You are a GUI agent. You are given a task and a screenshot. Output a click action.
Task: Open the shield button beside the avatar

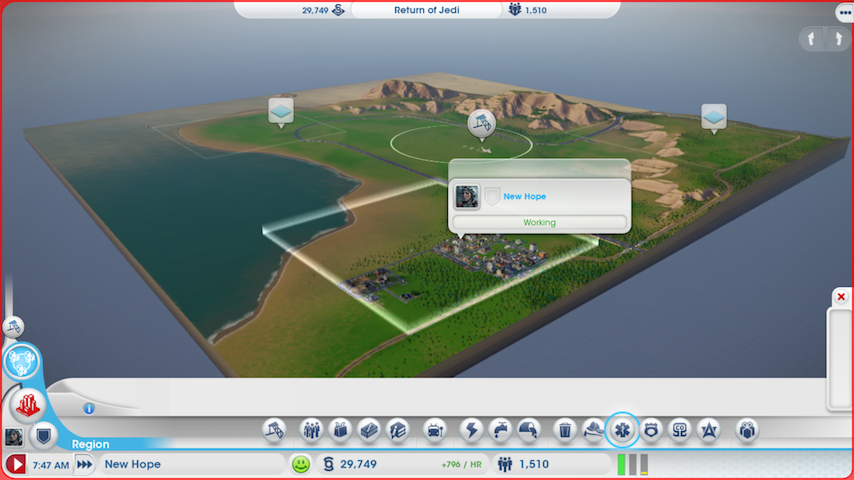pyautogui.click(x=44, y=436)
